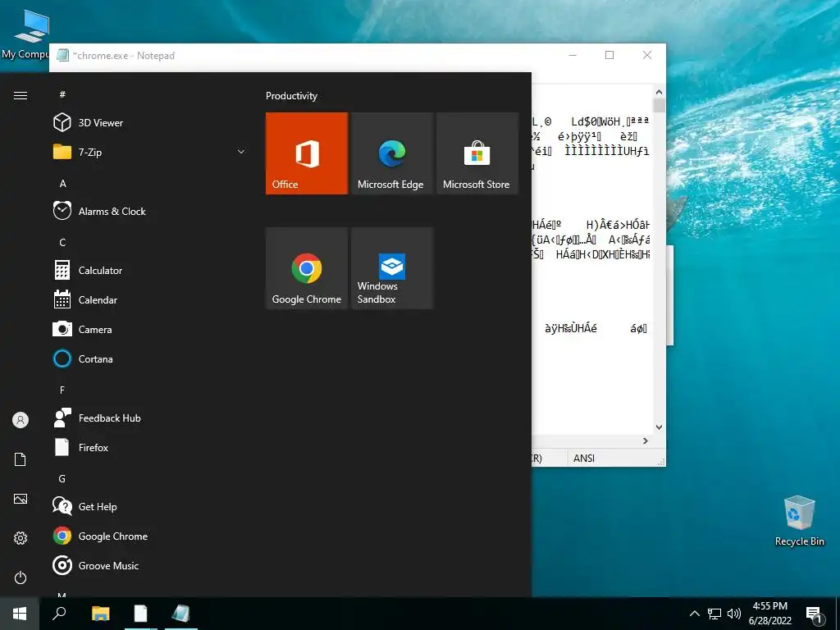Expand the 7-Zip folder chevron
840x630 pixels.
[x=241, y=152]
